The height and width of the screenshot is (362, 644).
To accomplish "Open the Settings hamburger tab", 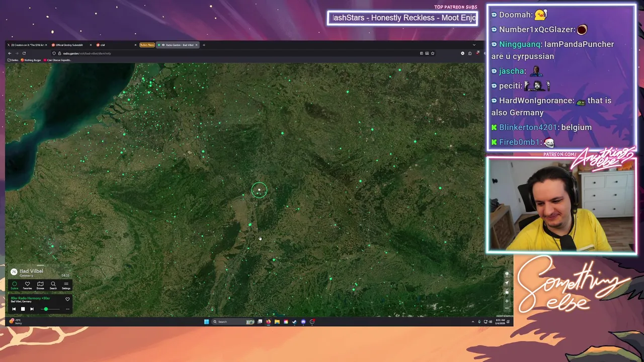I will (x=66, y=285).
